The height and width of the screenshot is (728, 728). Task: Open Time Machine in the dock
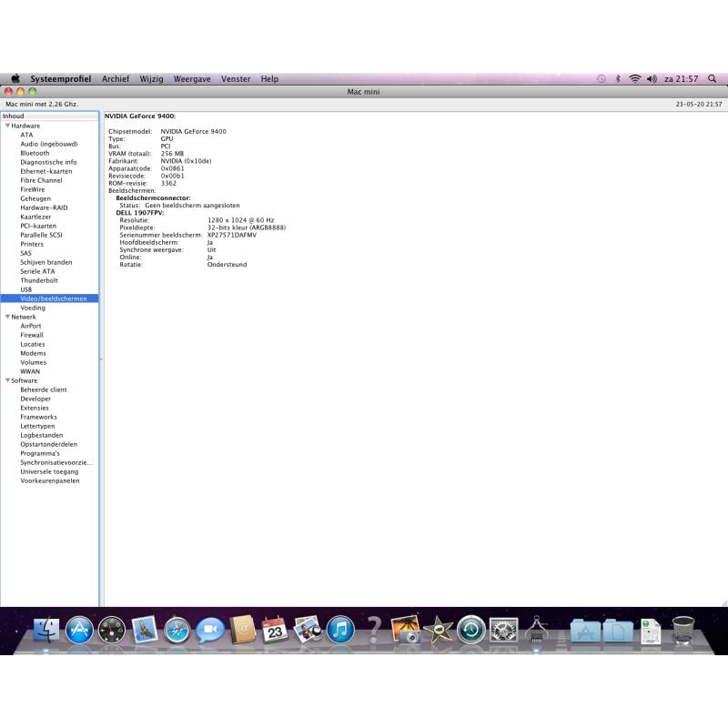(x=471, y=630)
